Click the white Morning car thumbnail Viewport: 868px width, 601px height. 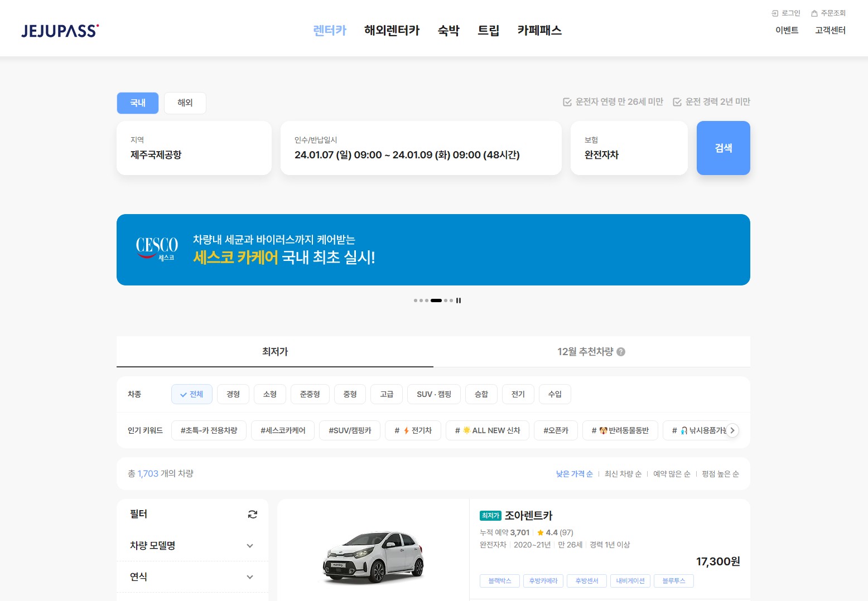[x=373, y=558]
